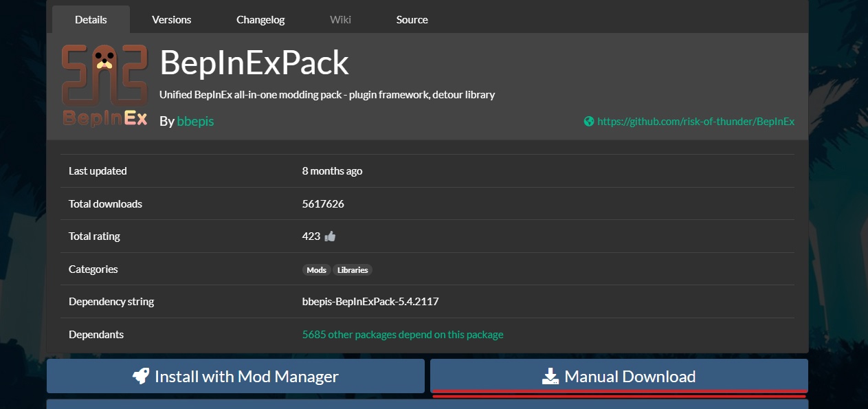Screen dimensions: 868x409
Task: Open the Mods category tag
Action: click(317, 270)
